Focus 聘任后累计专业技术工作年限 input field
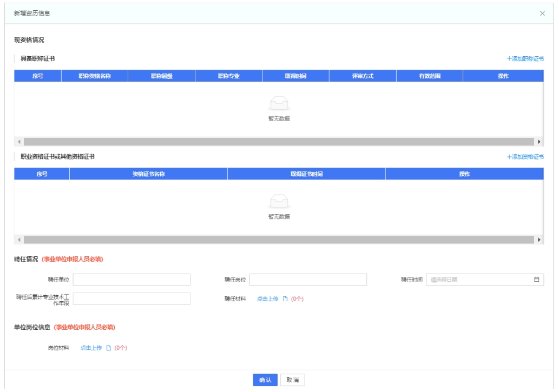This screenshot has height=392, width=559. (131, 299)
